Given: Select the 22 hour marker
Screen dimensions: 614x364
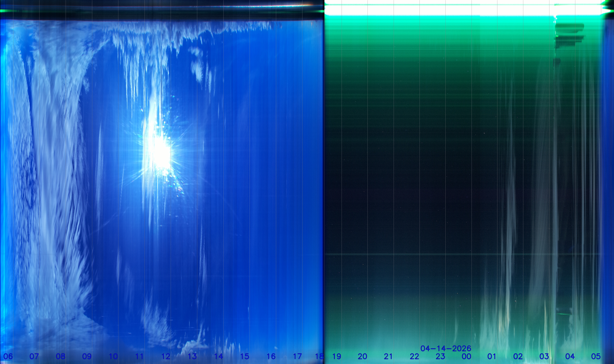Looking at the screenshot, I should click(x=414, y=356).
